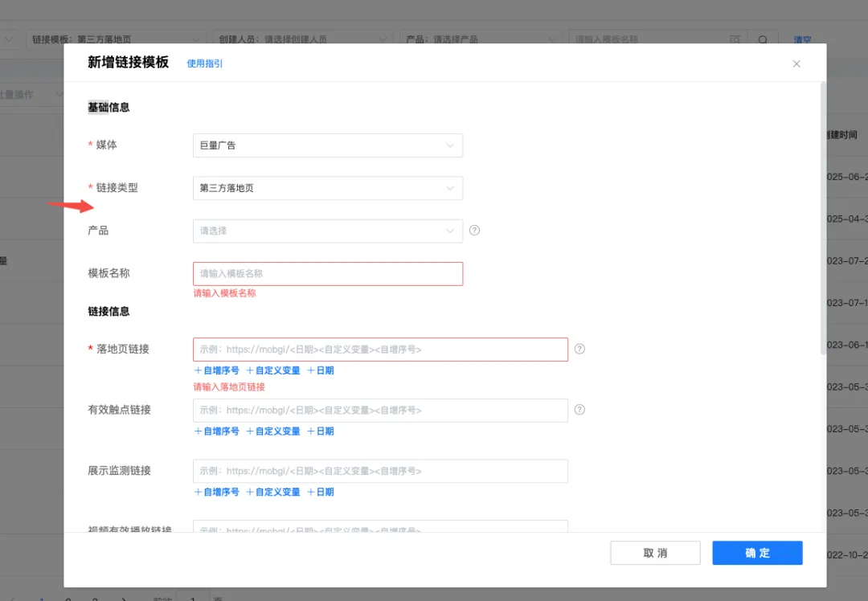Click background search magnifier icon
Viewport: 868px width, 601px height.
(x=763, y=40)
